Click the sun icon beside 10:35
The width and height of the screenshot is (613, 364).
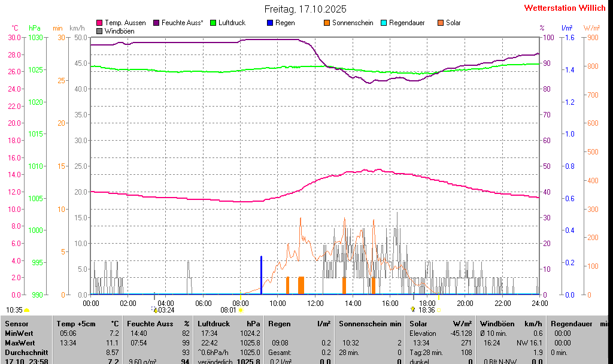pyautogui.click(x=27, y=310)
